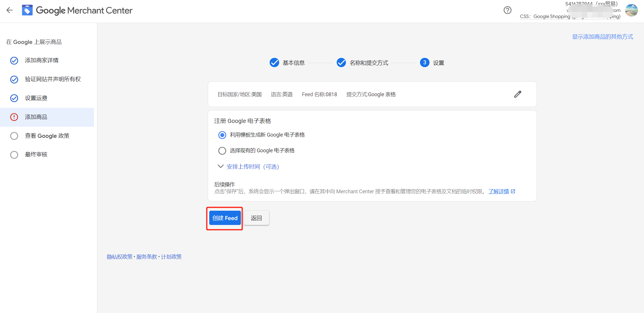Click the 注册 Google 电子表格 heading
The height and width of the screenshot is (313, 644).
coord(243,121)
